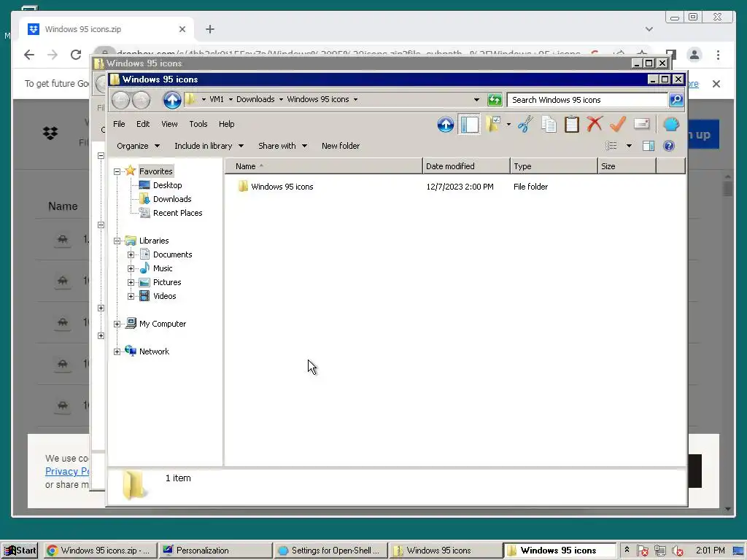
Task: Click Chrome reload page icon
Action: click(x=76, y=55)
